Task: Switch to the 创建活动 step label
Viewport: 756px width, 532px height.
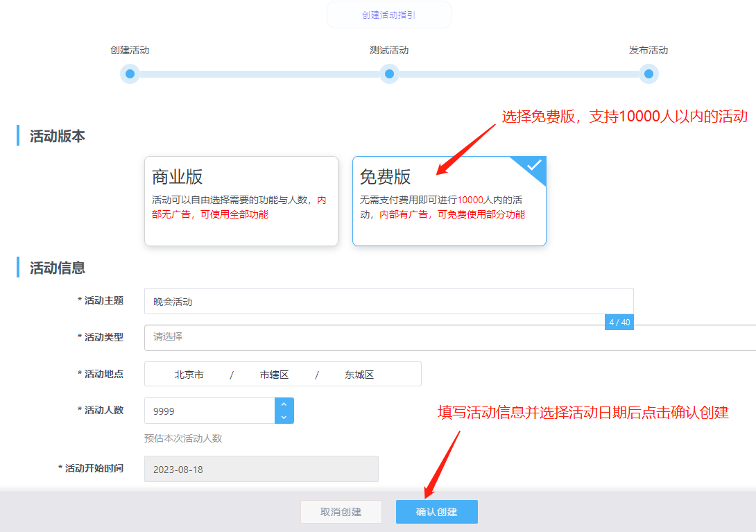Action: (130, 50)
